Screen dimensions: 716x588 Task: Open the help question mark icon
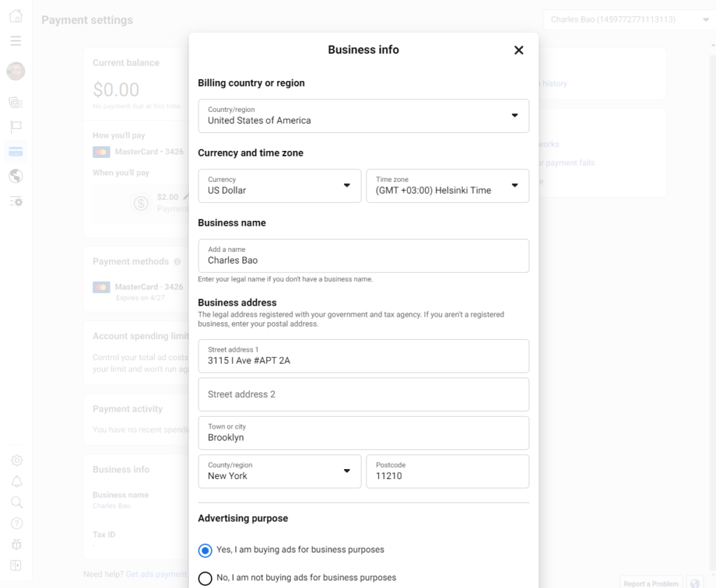point(17,523)
